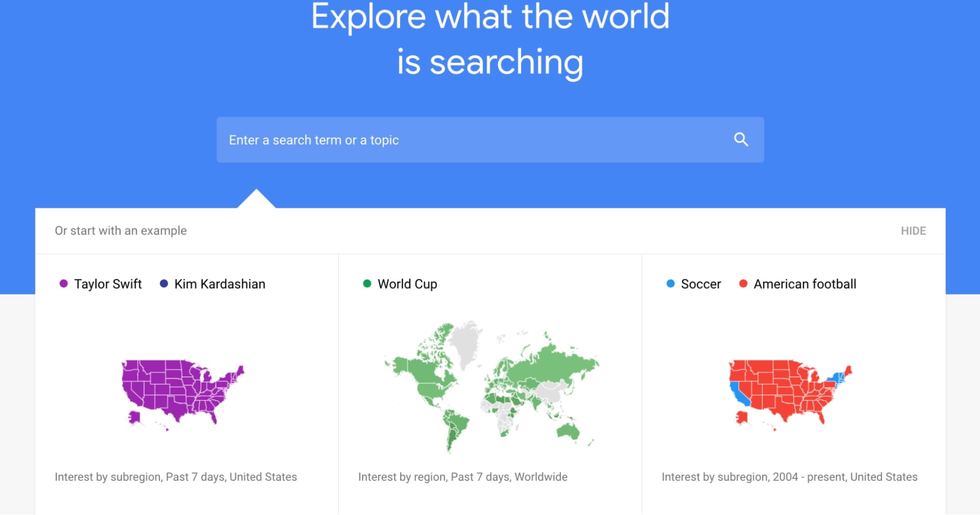The width and height of the screenshot is (980, 515).
Task: Click 'Interest by region, Past 7 days, Worldwide' caption
Action: pos(463,477)
